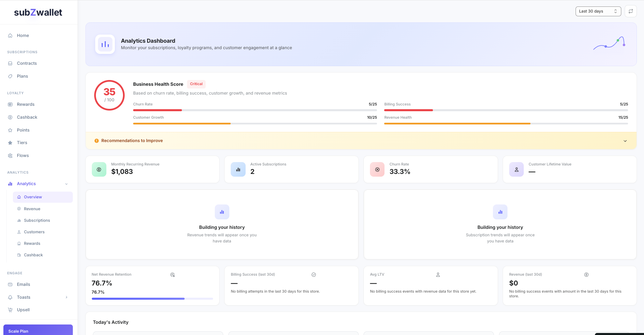Click the Tiers filled star icon
The height and width of the screenshot is (335, 644).
[x=10, y=143]
